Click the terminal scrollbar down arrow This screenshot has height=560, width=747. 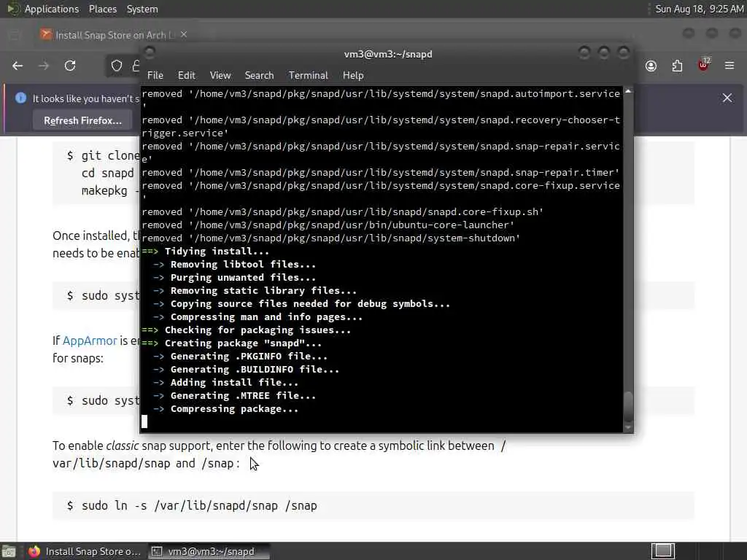click(x=628, y=427)
